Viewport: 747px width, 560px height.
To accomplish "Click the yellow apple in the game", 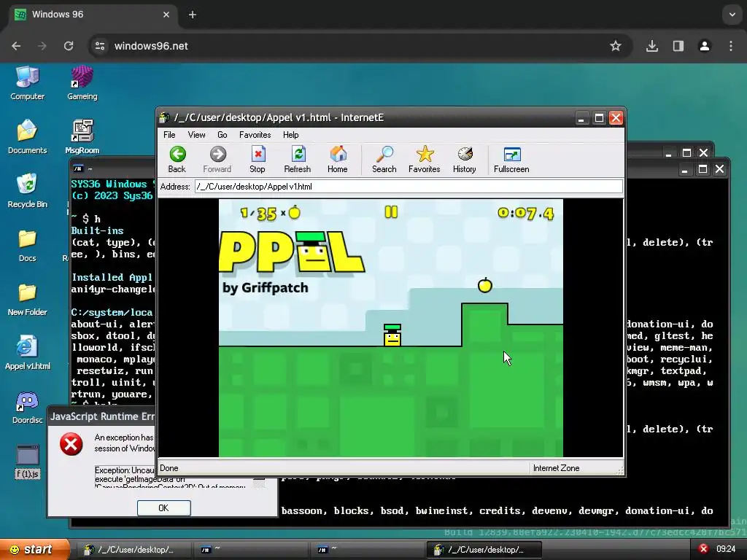I will (485, 285).
